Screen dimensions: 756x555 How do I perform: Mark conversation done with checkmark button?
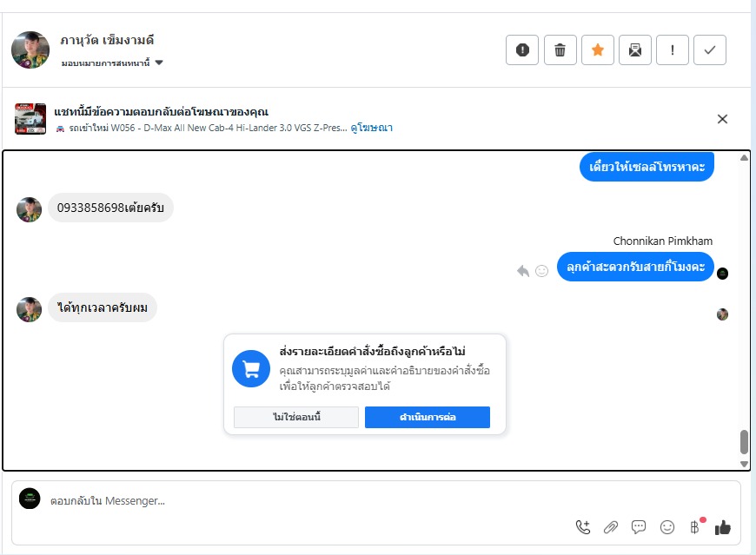coord(710,50)
